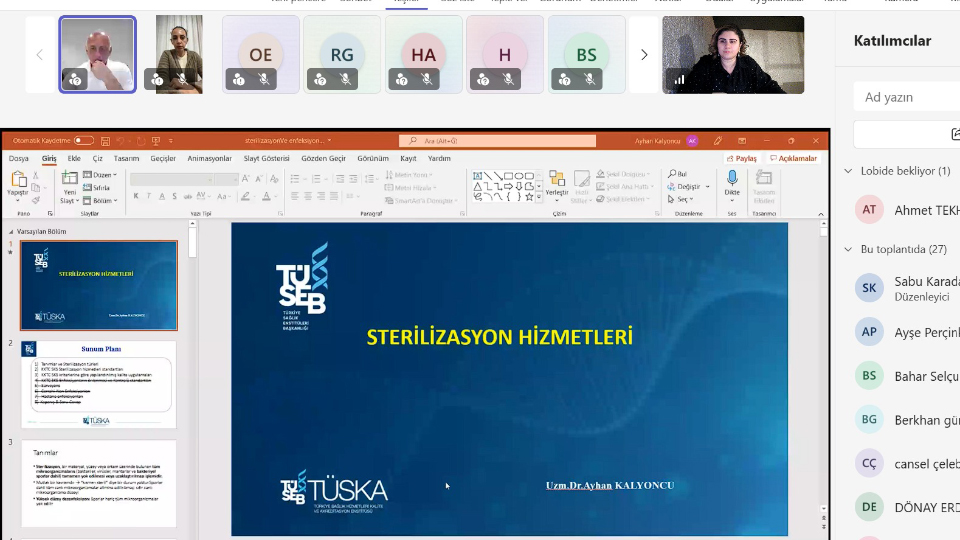Click the Bul search icon in ribbon

677,174
